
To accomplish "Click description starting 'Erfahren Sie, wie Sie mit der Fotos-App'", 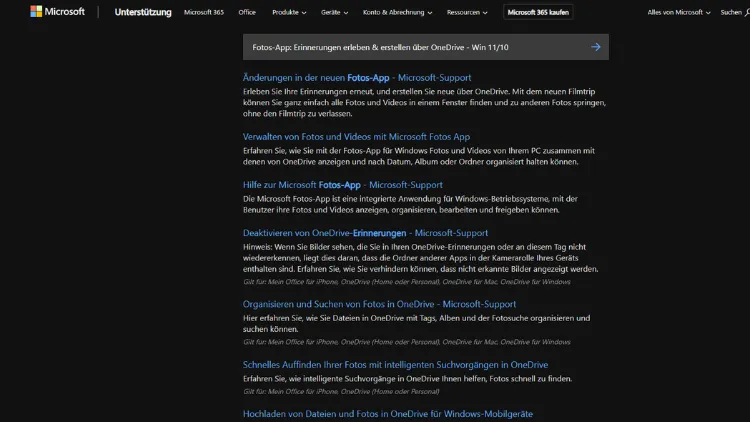I will click(419, 156).
